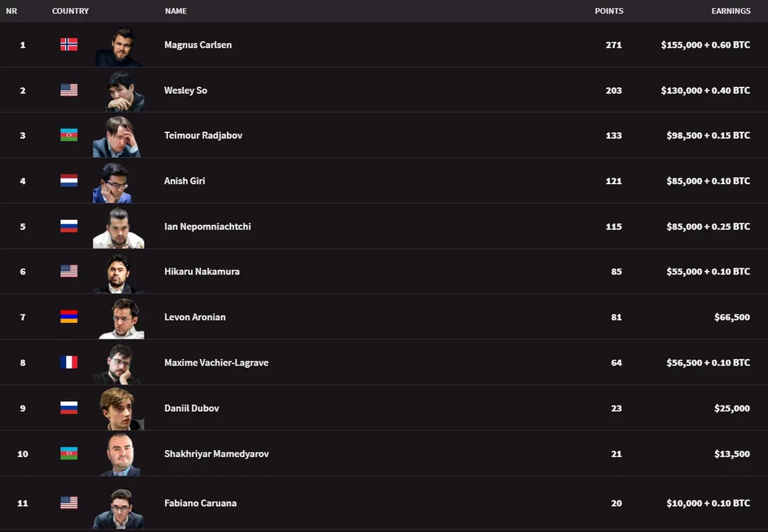Click the France flag beside Maxime Vachier-Lagrave
This screenshot has width=768, height=532.
click(x=69, y=362)
